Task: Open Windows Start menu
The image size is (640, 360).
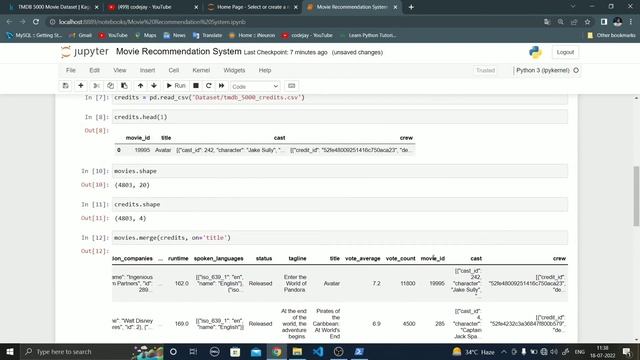Action: click(x=10, y=351)
